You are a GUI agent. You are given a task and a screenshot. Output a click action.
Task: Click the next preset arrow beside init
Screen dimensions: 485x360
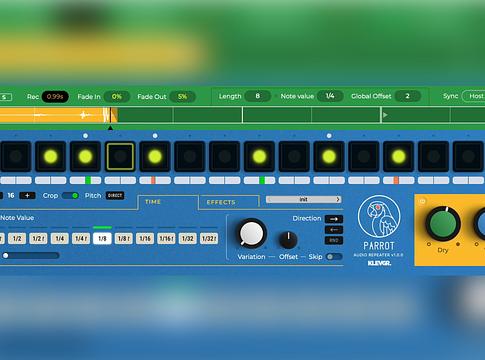tap(338, 199)
